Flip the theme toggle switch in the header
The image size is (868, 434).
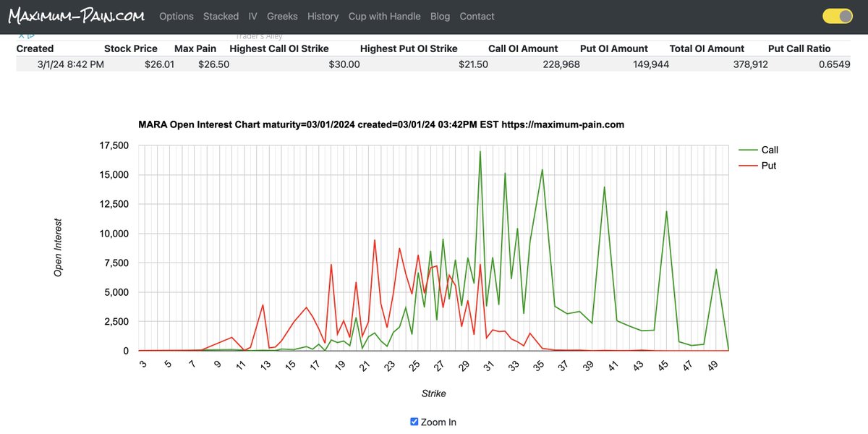coord(837,14)
